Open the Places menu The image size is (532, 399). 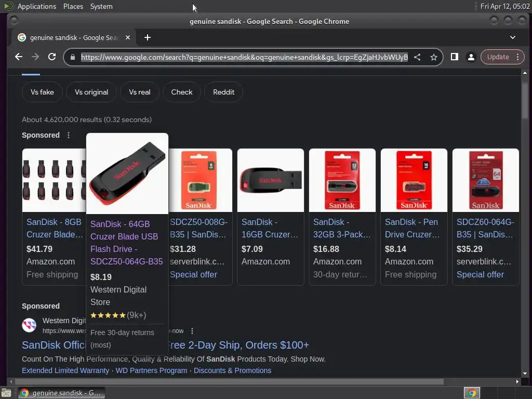pyautogui.click(x=73, y=6)
